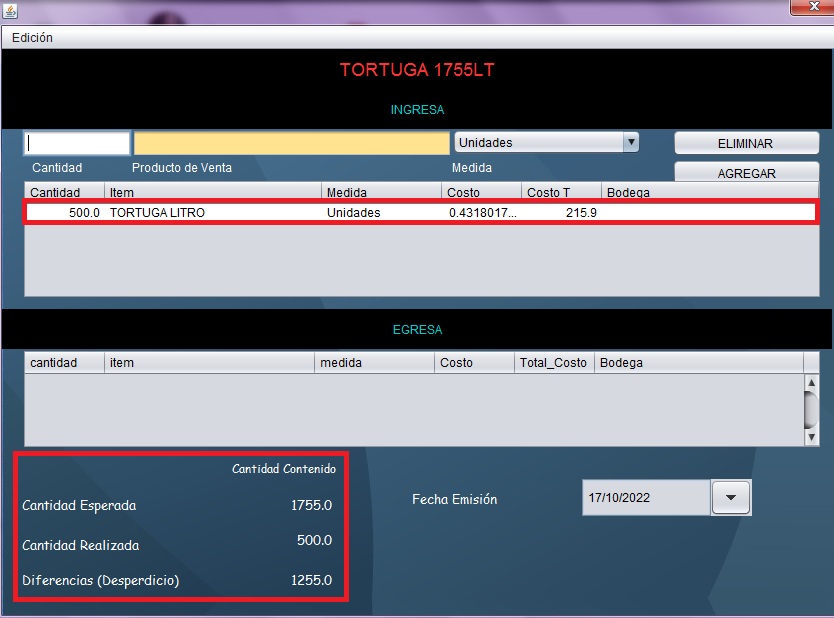Close the window with the red X
The height and width of the screenshot is (618, 834).
(810, 9)
